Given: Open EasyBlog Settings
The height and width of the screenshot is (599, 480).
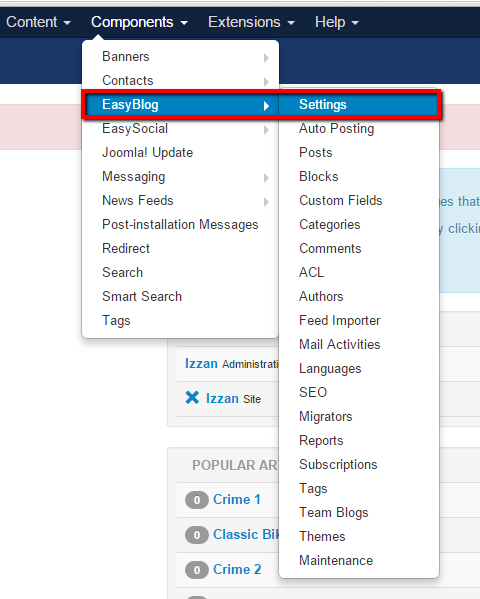Looking at the screenshot, I should coord(358,105).
